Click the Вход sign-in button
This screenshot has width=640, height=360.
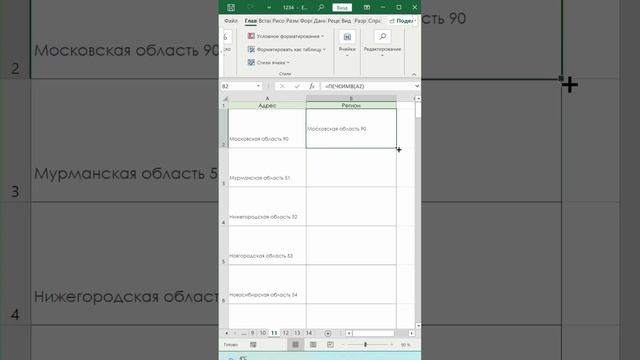342,7
